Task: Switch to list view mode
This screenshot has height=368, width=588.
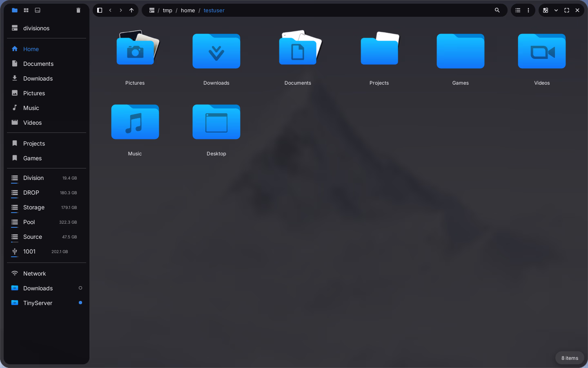Action: [518, 10]
